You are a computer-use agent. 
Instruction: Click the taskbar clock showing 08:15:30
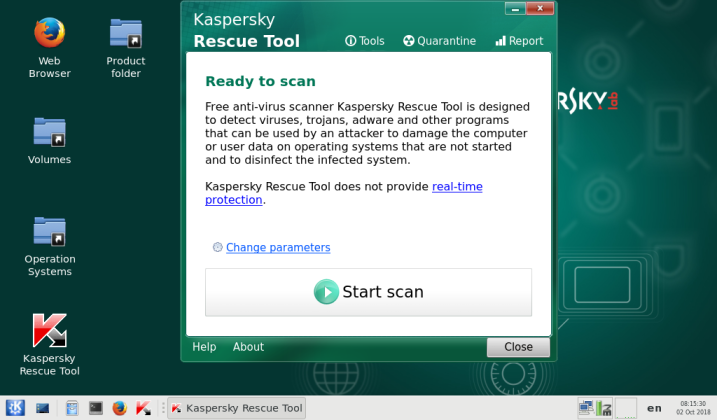click(693, 408)
